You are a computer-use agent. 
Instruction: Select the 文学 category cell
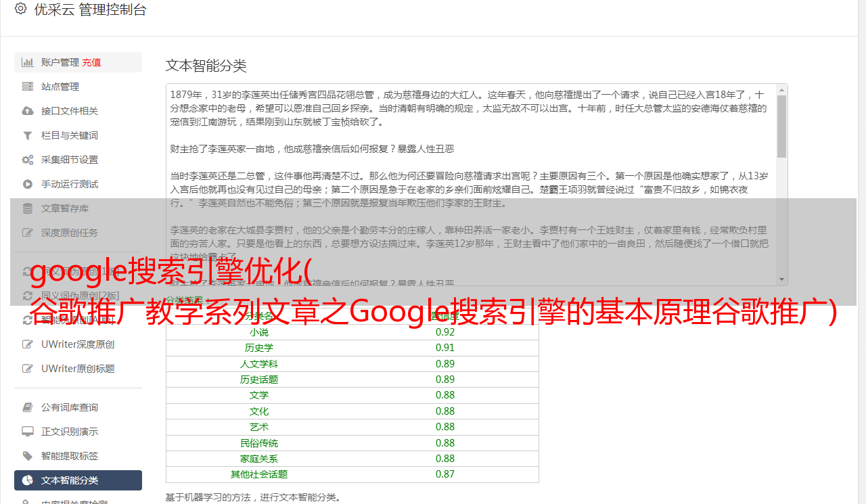tap(259, 395)
